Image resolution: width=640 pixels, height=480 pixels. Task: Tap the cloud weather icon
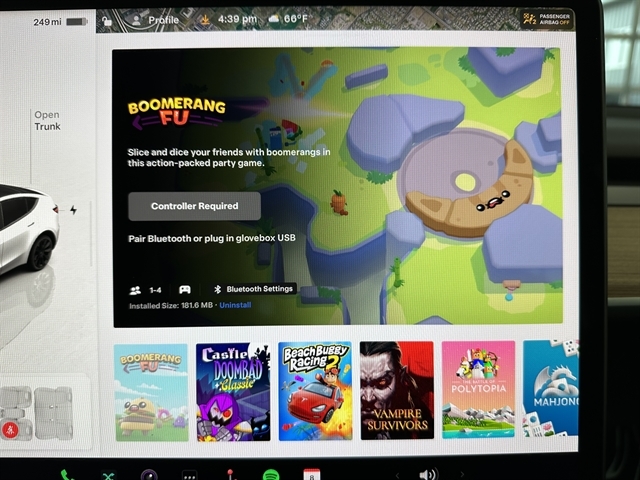pos(273,19)
